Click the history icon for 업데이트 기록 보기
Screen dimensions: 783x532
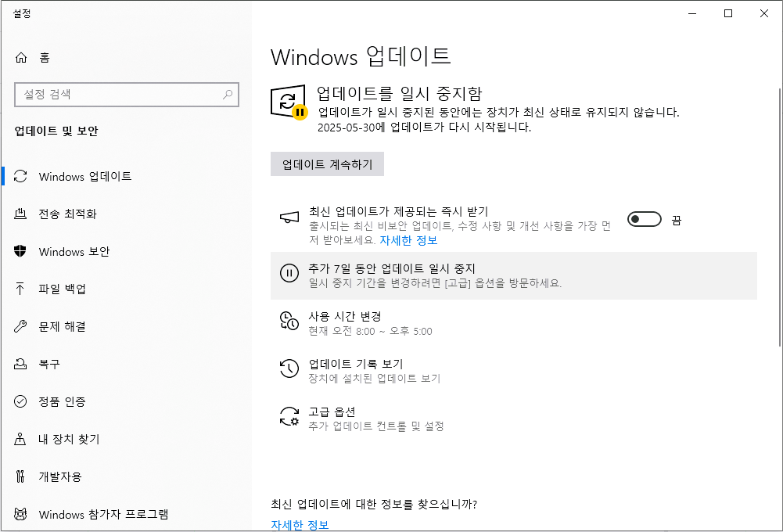289,368
